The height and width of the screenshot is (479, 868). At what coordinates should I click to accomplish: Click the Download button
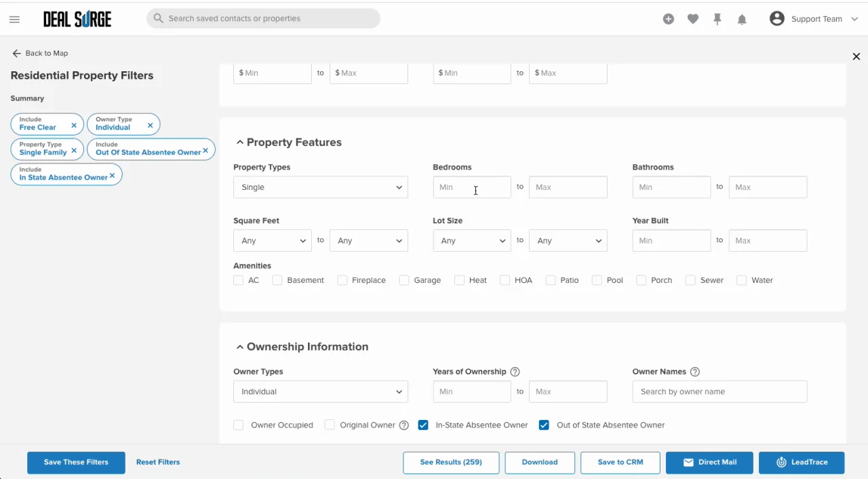[540, 462]
